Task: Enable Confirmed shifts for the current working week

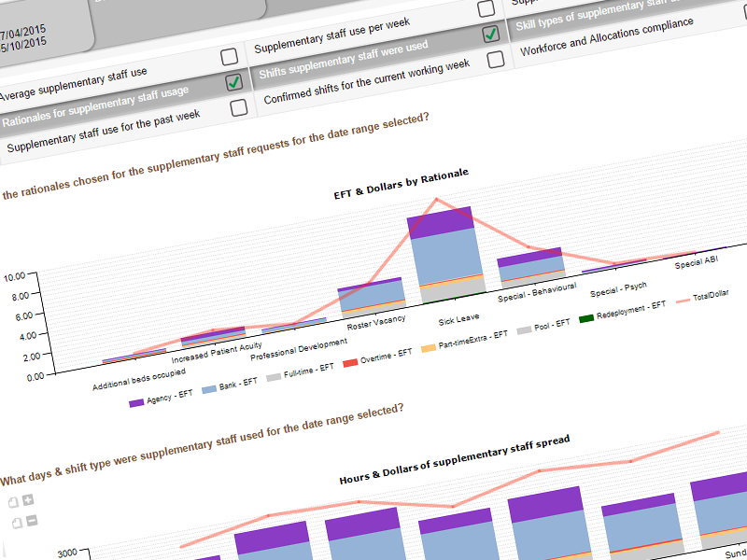Action: [496, 60]
